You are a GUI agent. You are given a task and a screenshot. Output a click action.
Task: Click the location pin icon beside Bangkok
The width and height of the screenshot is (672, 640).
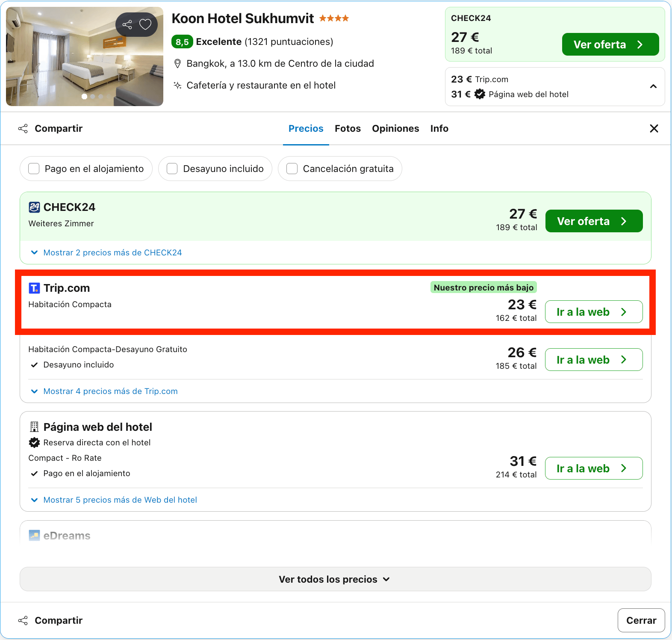(x=177, y=64)
